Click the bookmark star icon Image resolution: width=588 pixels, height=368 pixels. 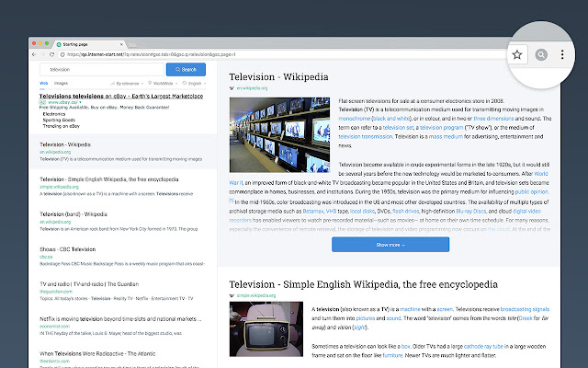point(517,55)
